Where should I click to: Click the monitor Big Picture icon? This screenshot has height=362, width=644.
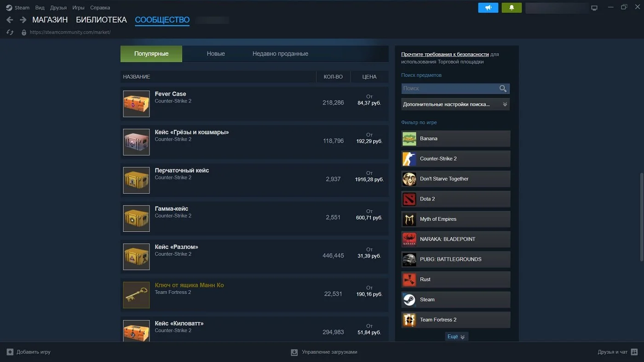pyautogui.click(x=594, y=8)
